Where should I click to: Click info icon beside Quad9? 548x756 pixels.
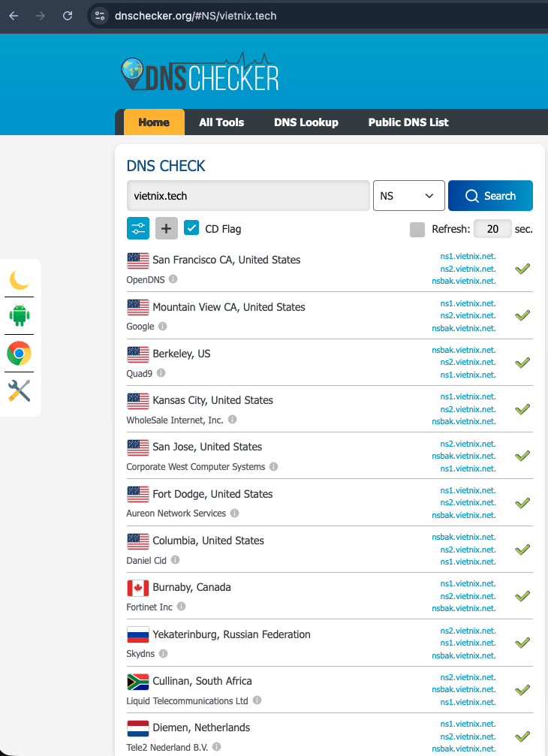pyautogui.click(x=161, y=373)
